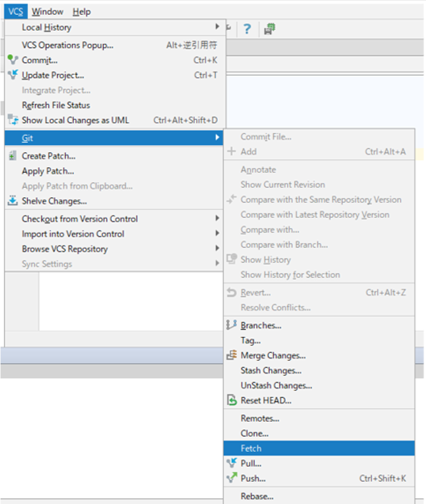Click the toolbar icon right of Help
This screenshot has height=504, width=426.
pyautogui.click(x=270, y=29)
